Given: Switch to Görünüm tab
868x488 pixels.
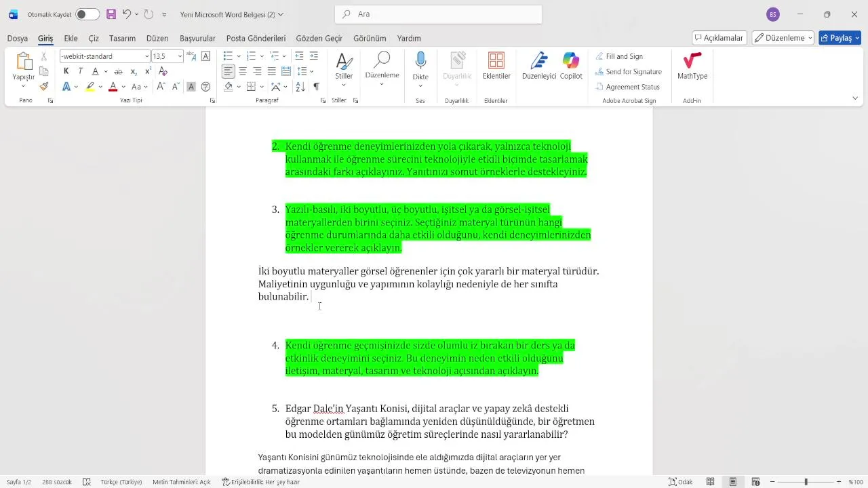Looking at the screenshot, I should (x=370, y=39).
